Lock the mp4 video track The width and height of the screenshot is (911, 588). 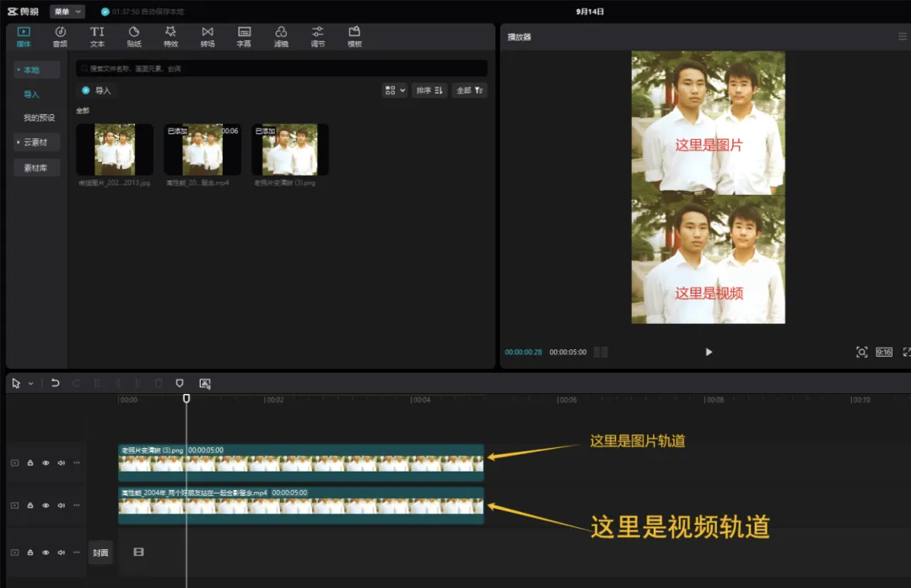pyautogui.click(x=30, y=505)
